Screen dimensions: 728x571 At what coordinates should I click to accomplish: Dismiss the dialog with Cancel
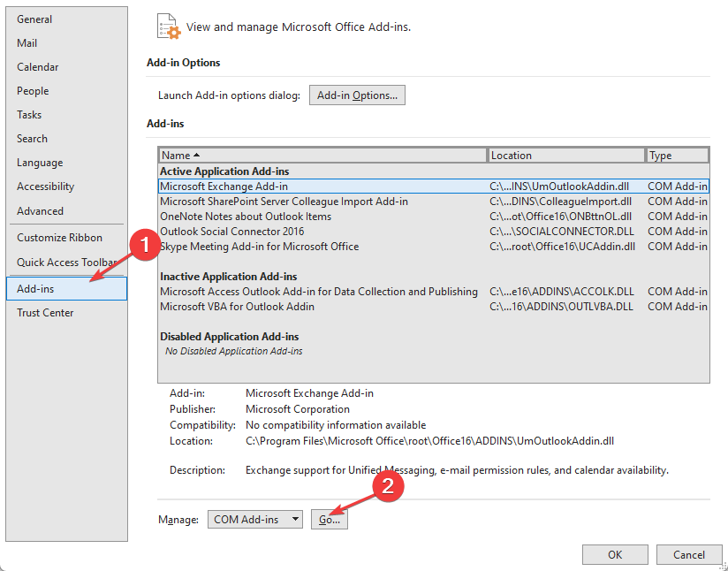(x=689, y=555)
